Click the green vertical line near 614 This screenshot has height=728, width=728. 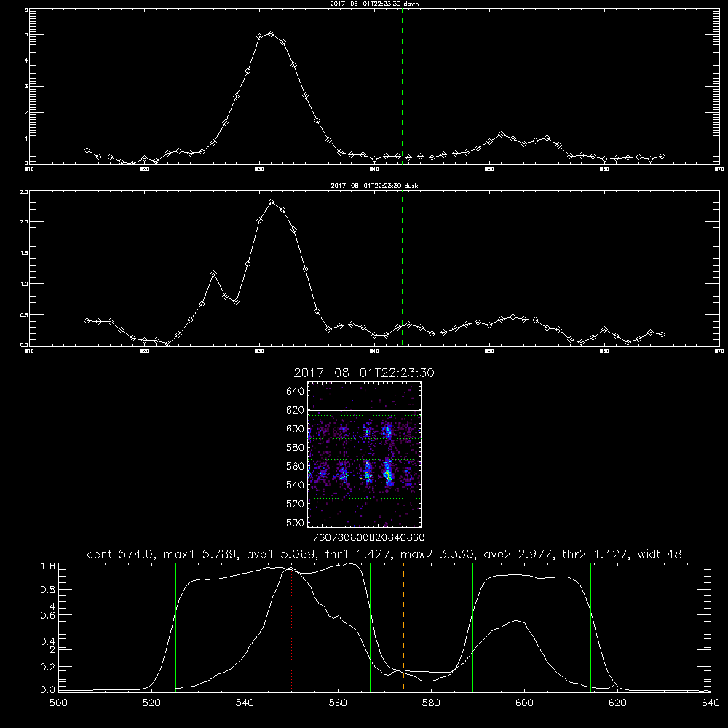coord(590,627)
